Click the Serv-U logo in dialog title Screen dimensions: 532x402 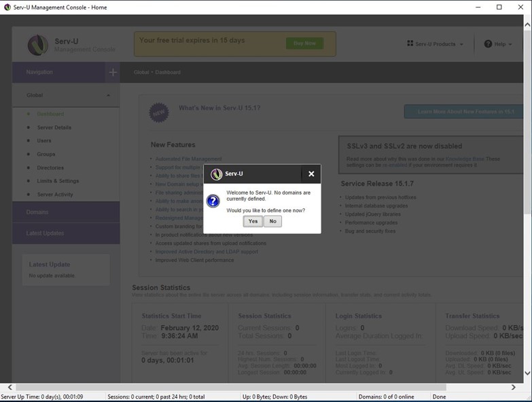[216, 174]
